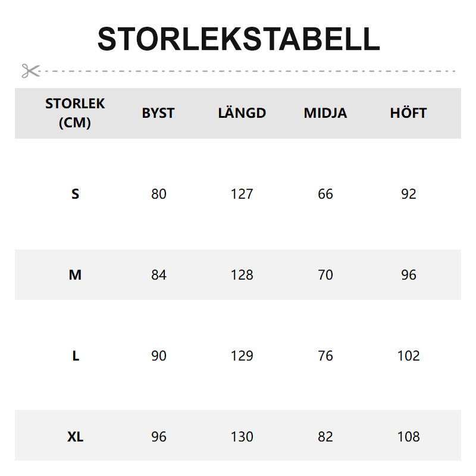Select length value 128 in M row

coord(242,275)
